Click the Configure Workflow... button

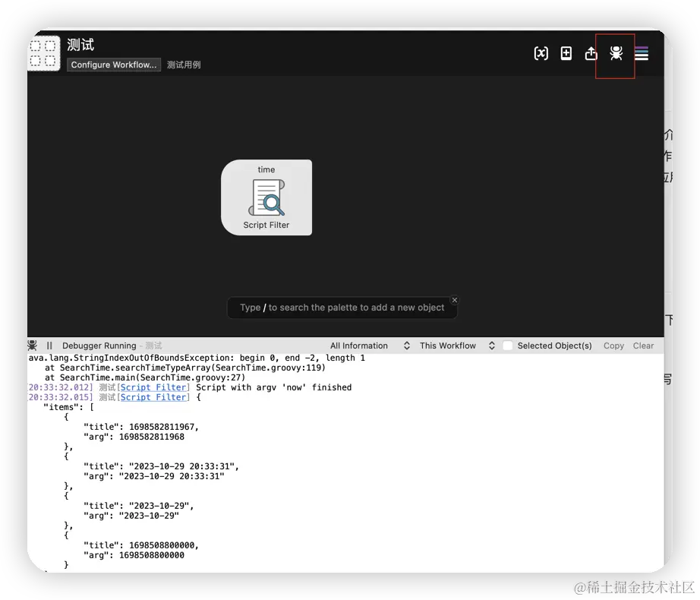click(114, 65)
